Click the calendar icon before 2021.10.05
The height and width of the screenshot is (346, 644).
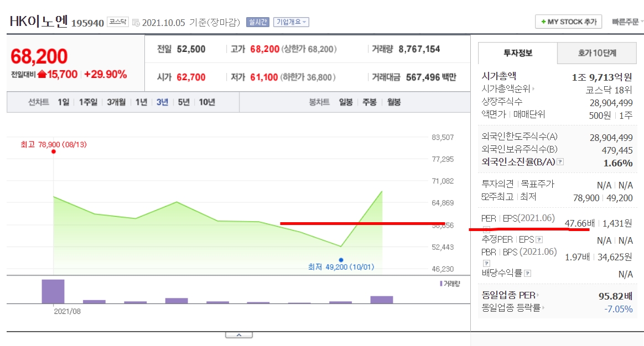click(x=136, y=23)
